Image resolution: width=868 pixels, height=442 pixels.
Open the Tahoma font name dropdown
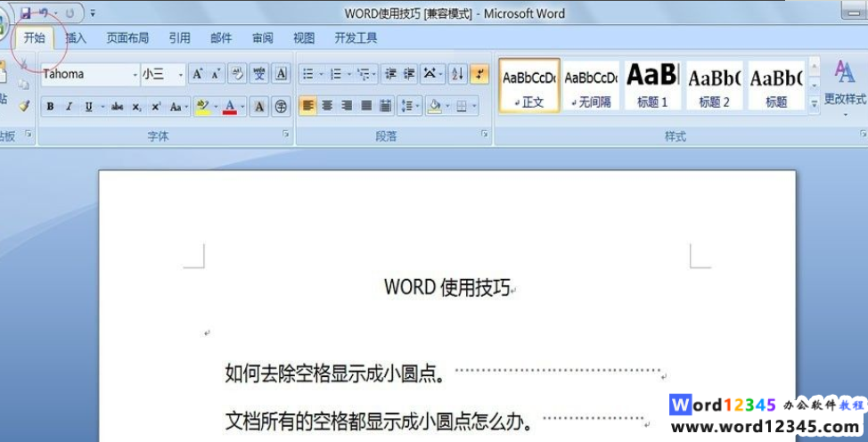[135, 75]
